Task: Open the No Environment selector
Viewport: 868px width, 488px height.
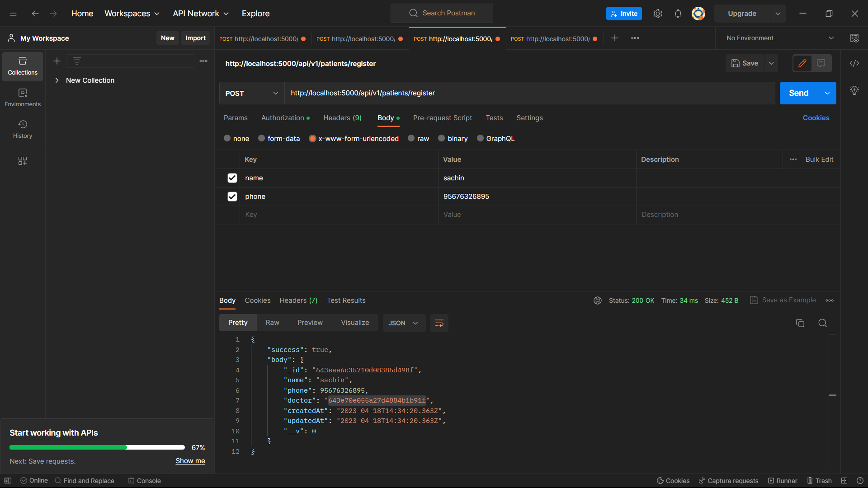Action: point(778,38)
